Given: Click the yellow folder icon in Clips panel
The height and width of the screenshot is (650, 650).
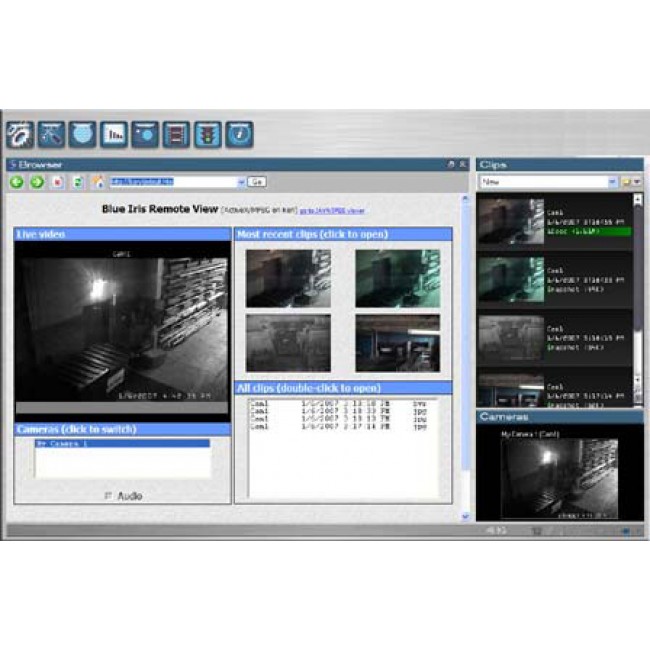Looking at the screenshot, I should (x=626, y=182).
